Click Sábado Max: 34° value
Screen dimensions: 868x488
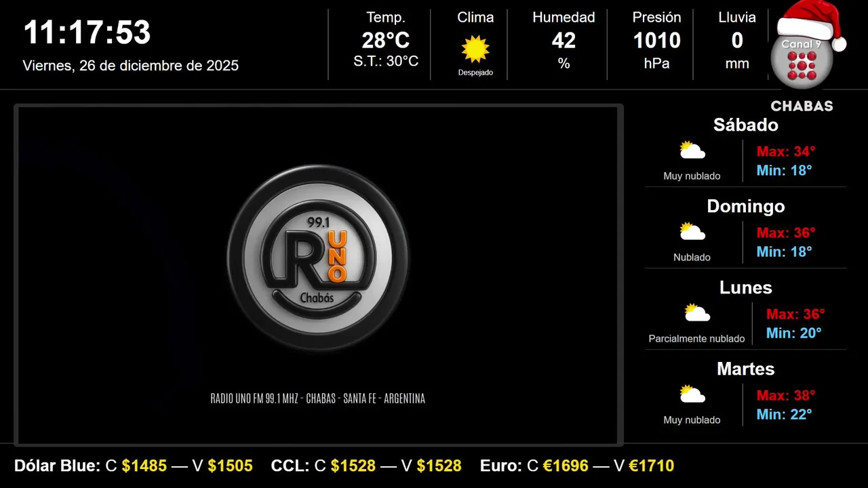click(786, 151)
